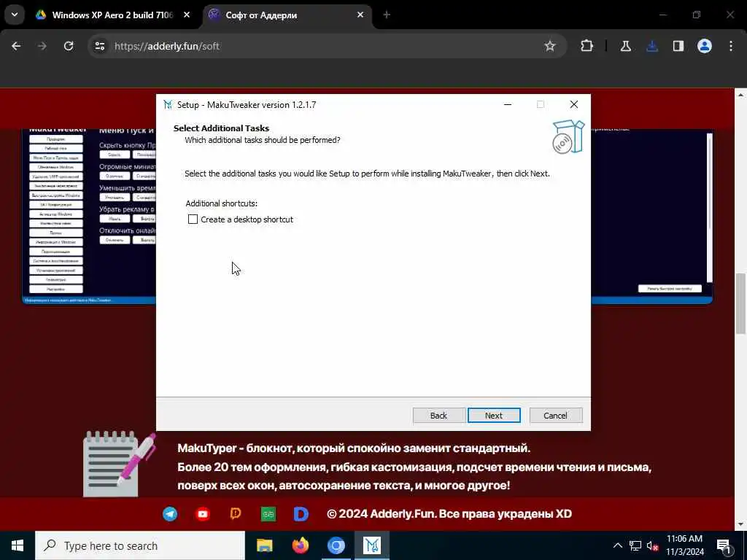Image resolution: width=747 pixels, height=560 pixels.
Task: Click the MakuTweaker setup title bar icon
Action: coord(168,105)
